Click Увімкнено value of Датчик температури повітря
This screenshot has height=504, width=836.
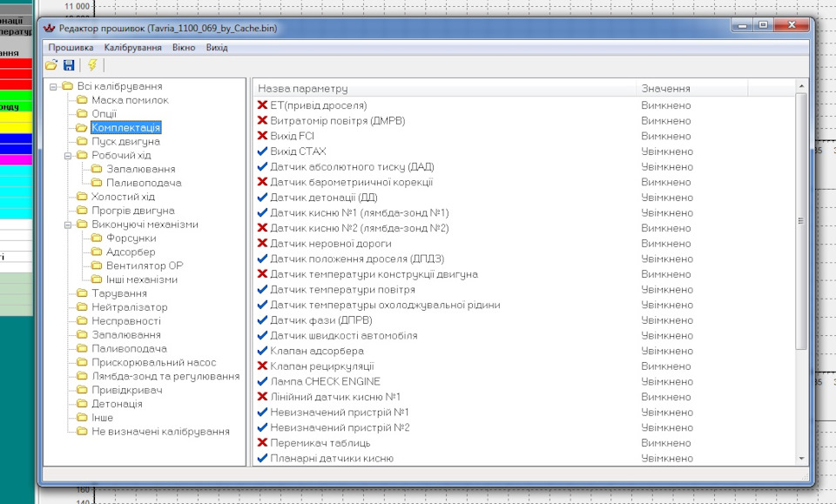pos(667,289)
